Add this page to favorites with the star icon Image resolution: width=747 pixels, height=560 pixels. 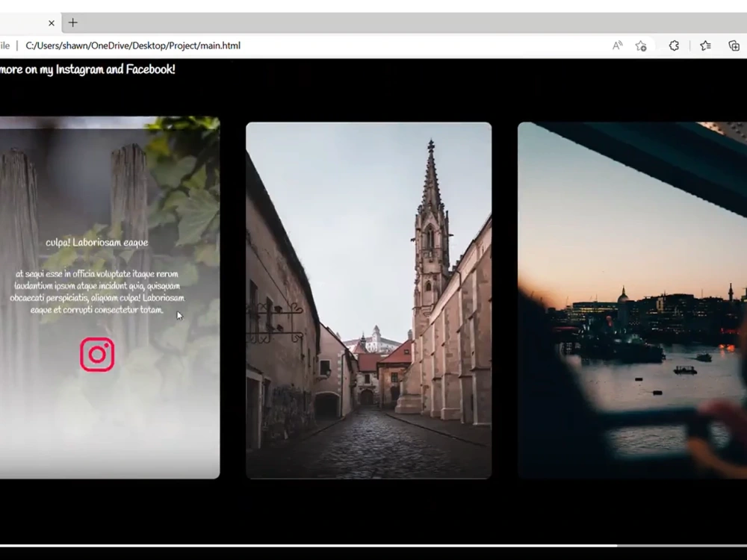point(641,46)
